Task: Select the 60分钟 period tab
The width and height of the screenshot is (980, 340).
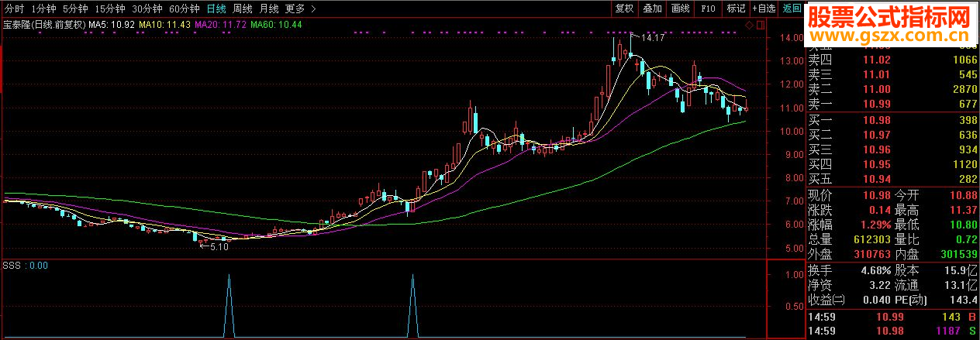Action: [x=184, y=9]
